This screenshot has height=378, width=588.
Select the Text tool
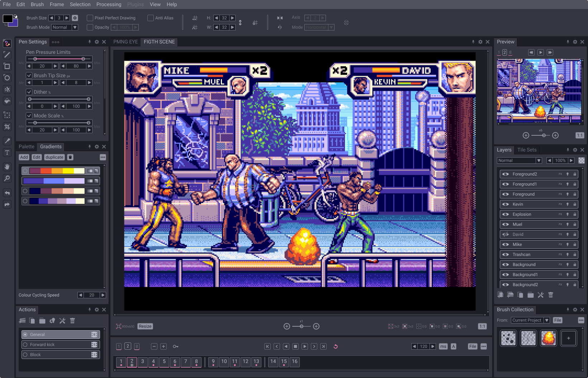tap(7, 153)
